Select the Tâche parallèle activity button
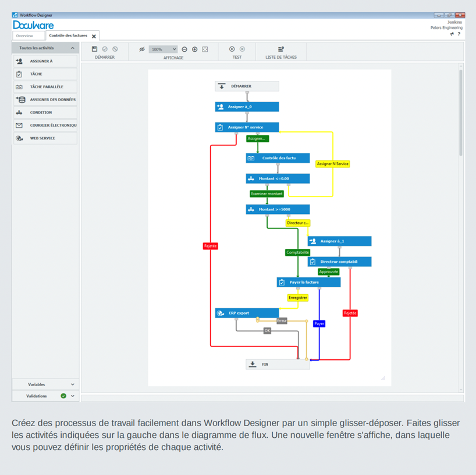Viewport: 476px width, 475px height. [45, 87]
